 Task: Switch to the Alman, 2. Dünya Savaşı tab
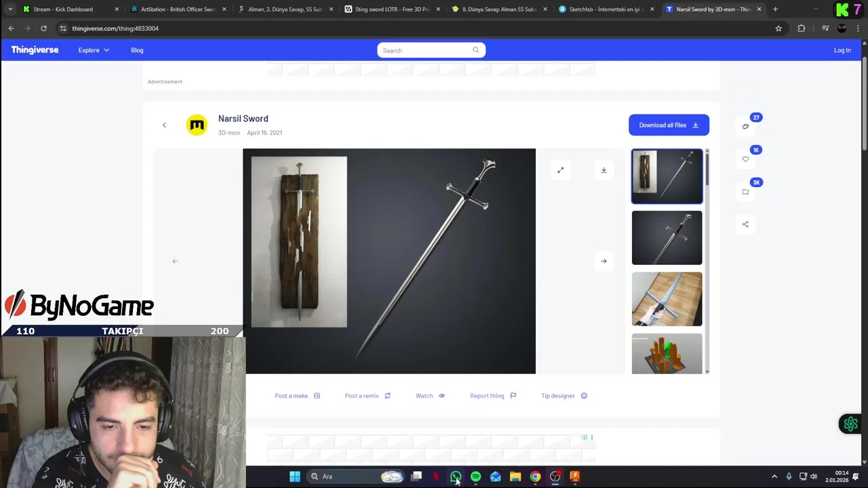click(x=285, y=9)
